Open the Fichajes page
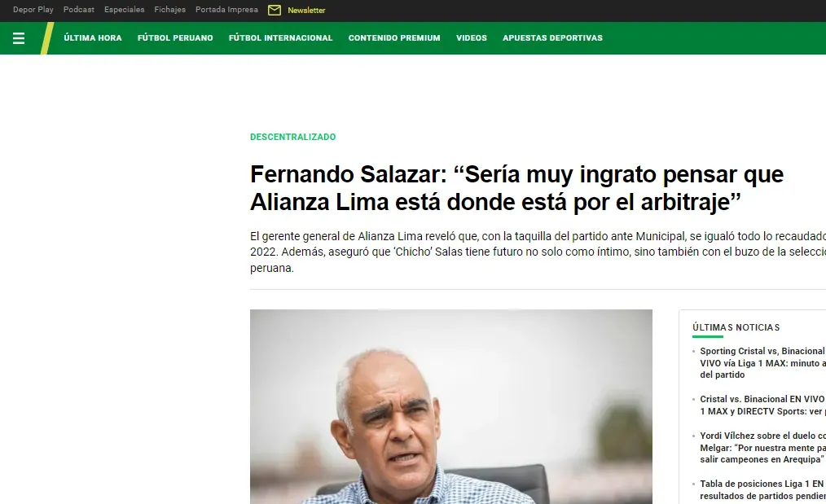The image size is (826, 504). point(169,10)
